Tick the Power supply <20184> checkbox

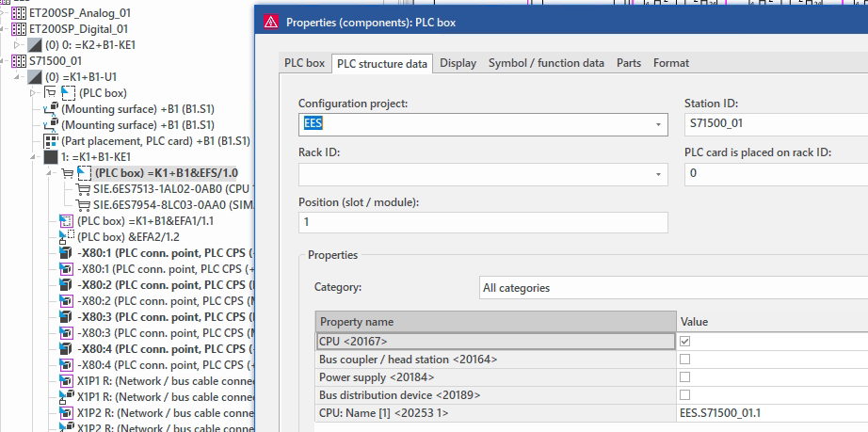point(684,377)
